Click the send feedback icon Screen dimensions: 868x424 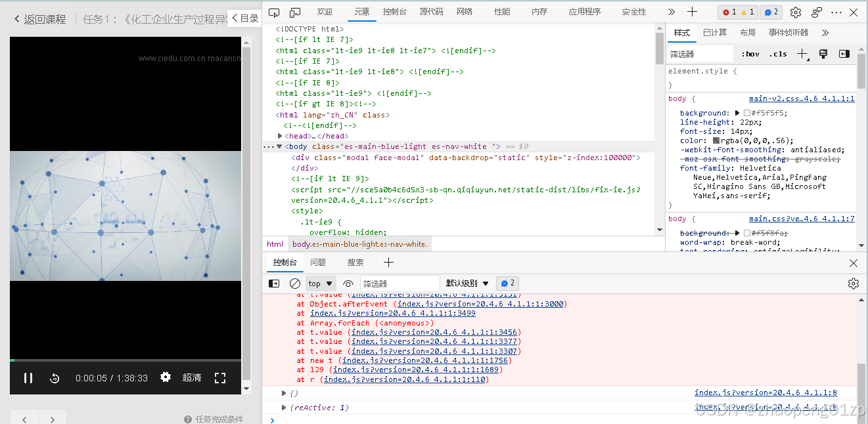coord(816,12)
